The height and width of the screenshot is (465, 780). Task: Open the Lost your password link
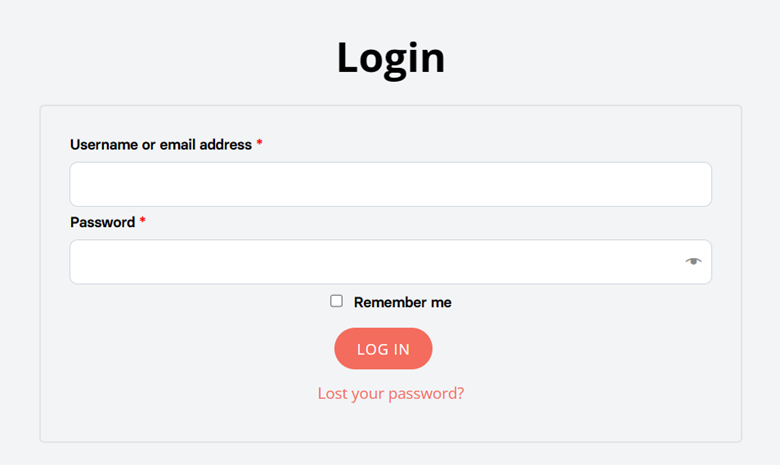(x=390, y=393)
